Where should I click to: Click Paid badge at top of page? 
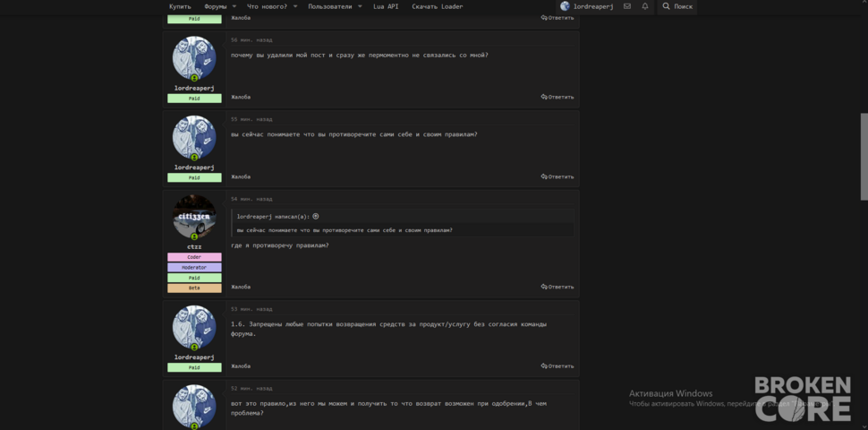(x=194, y=19)
